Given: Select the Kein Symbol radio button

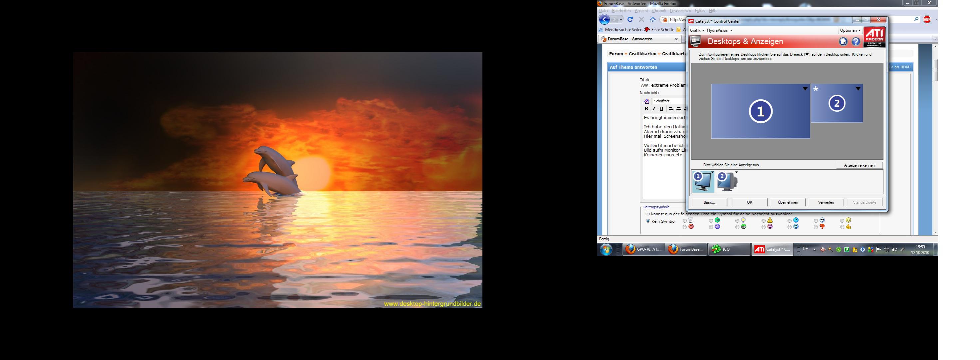Looking at the screenshot, I should pos(648,221).
